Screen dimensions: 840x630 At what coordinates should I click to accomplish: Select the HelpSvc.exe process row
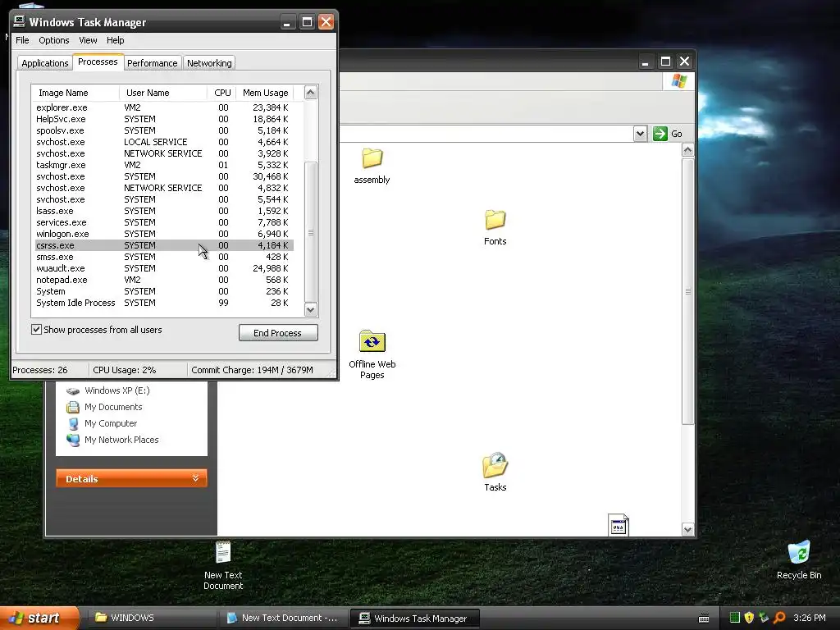tap(163, 119)
